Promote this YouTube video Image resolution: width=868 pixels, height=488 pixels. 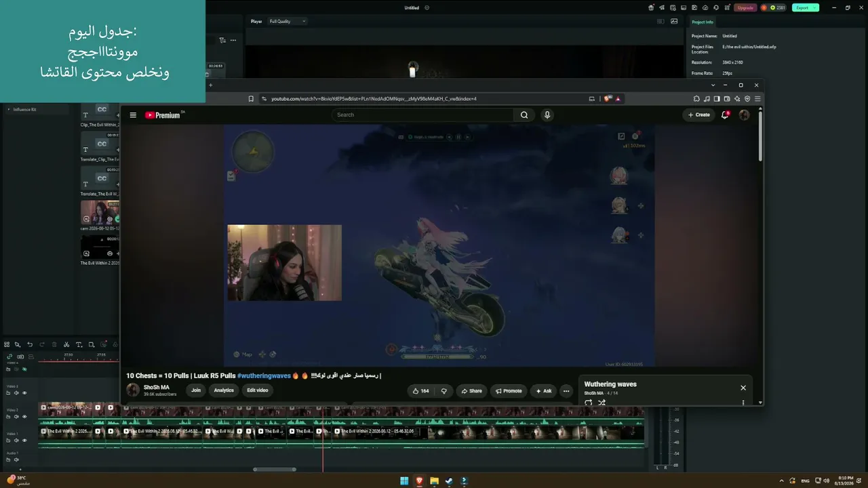tap(509, 391)
